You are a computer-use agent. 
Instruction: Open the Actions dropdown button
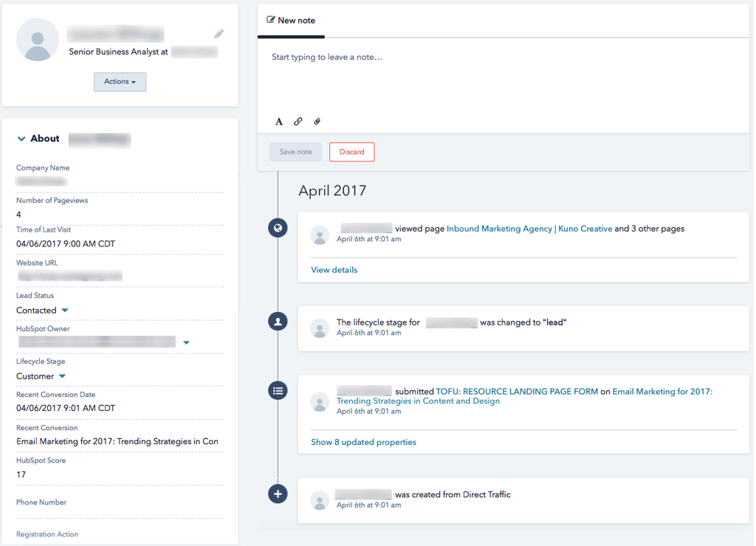point(120,82)
